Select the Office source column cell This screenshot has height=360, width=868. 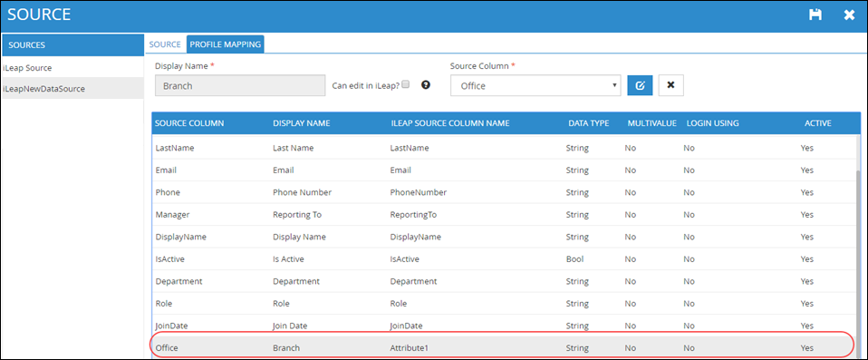click(x=166, y=348)
